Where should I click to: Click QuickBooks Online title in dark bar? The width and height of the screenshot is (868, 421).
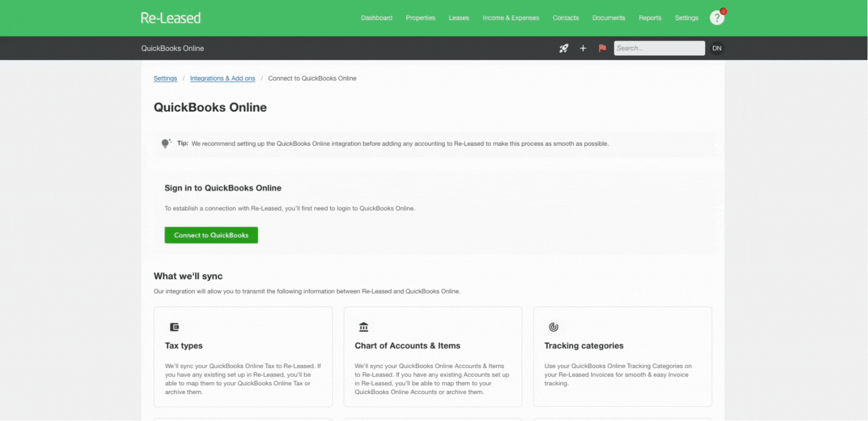[172, 48]
